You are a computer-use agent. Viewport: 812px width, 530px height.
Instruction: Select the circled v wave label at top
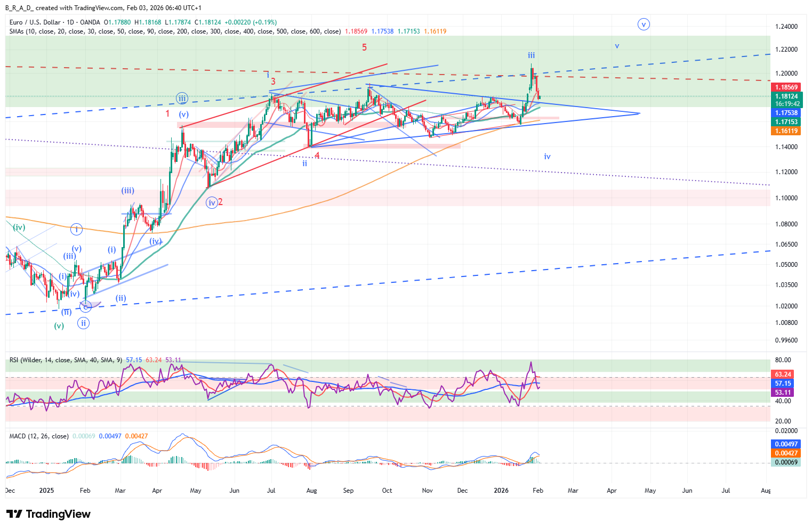click(x=644, y=24)
